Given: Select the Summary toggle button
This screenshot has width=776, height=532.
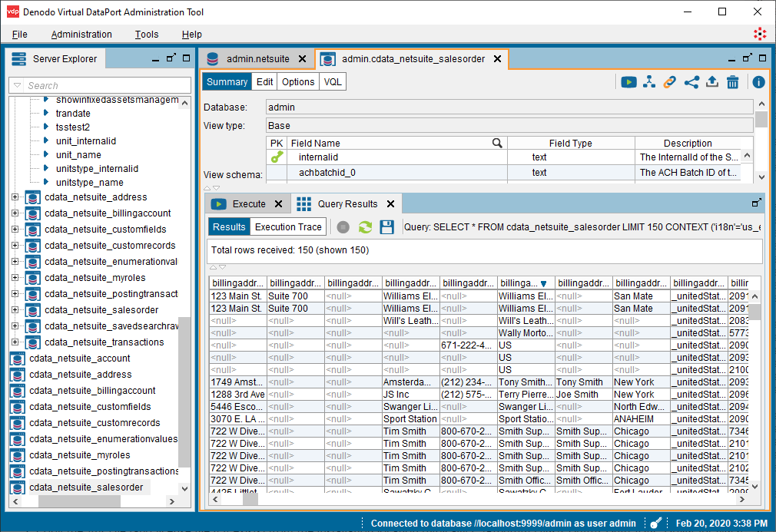Looking at the screenshot, I should tap(227, 82).
